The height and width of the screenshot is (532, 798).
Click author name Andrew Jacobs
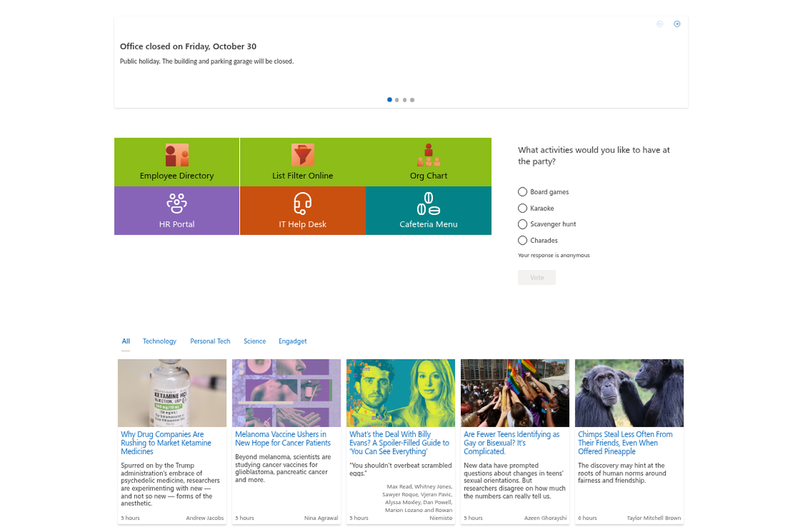[205, 518]
